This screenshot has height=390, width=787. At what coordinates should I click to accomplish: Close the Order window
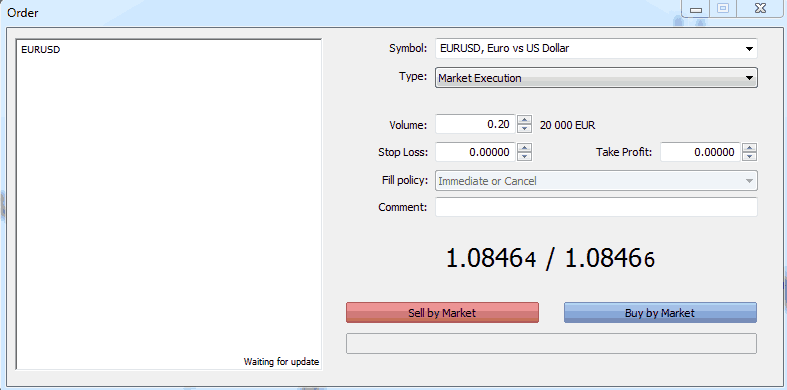[760, 9]
